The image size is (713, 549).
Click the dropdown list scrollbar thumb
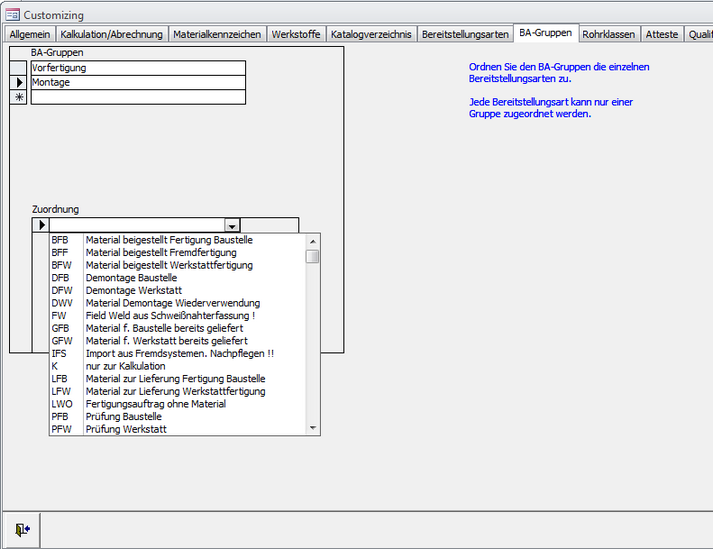(313, 256)
